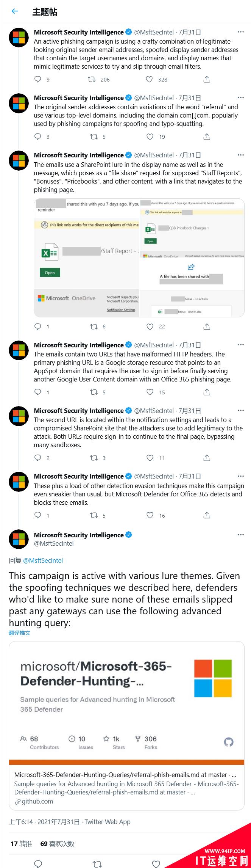Open more options on the final tweet
This screenshot has height=868, width=251.
point(240,535)
